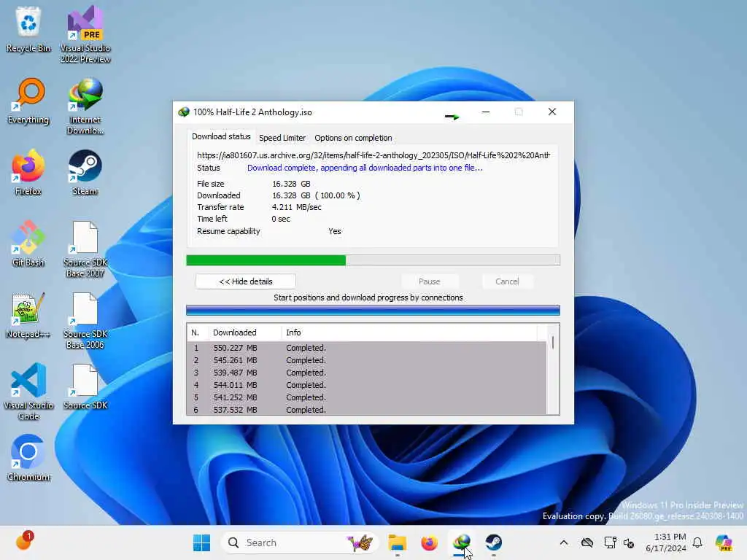Viewport: 747px width, 560px height.
Task: Click the IDM icon in the download window title bar
Action: [183, 112]
